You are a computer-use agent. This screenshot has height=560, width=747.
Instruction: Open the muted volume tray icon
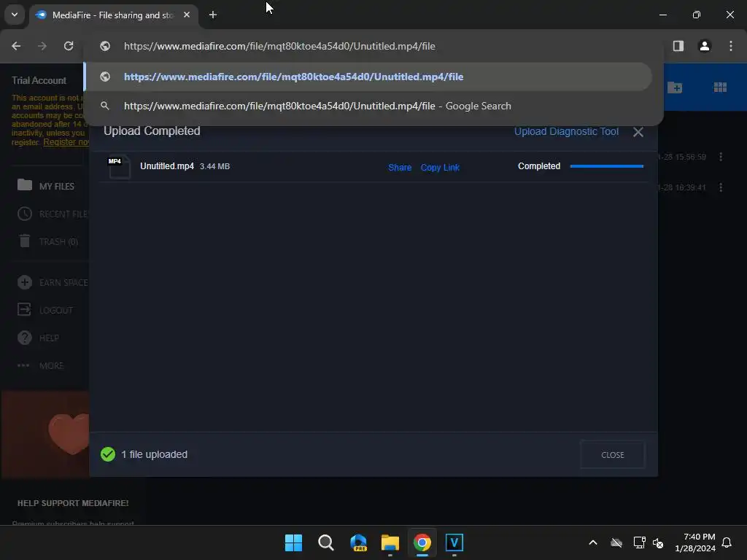point(658,542)
